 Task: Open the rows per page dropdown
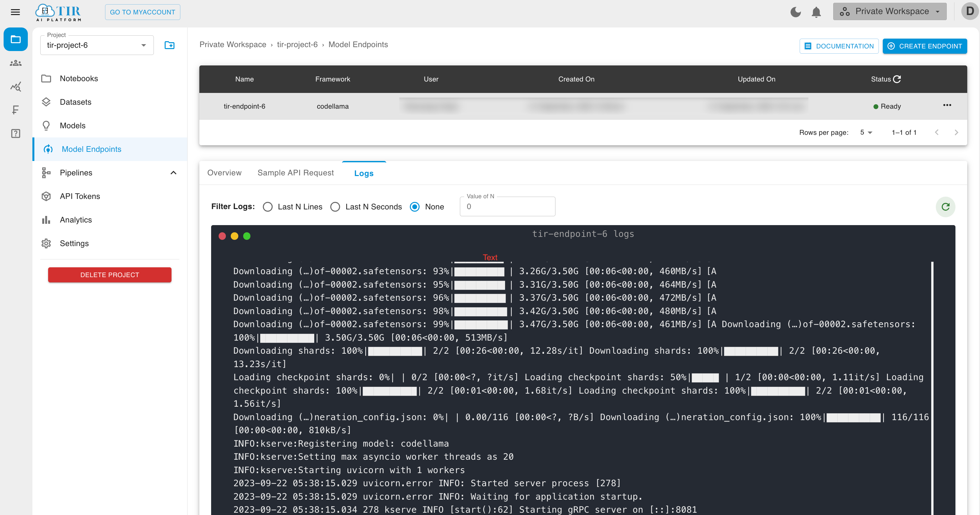[865, 132]
